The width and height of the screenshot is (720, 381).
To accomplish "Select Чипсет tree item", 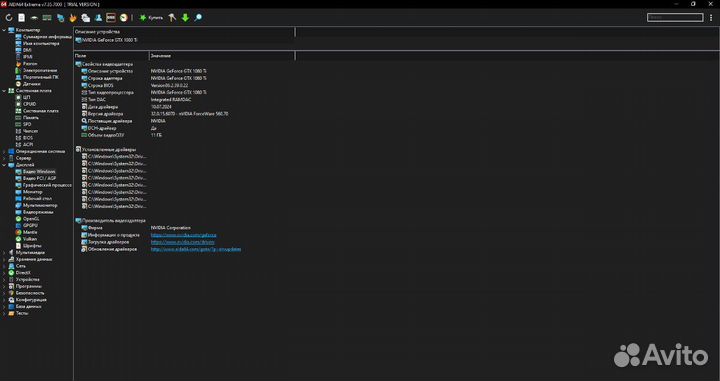I will click(27, 131).
